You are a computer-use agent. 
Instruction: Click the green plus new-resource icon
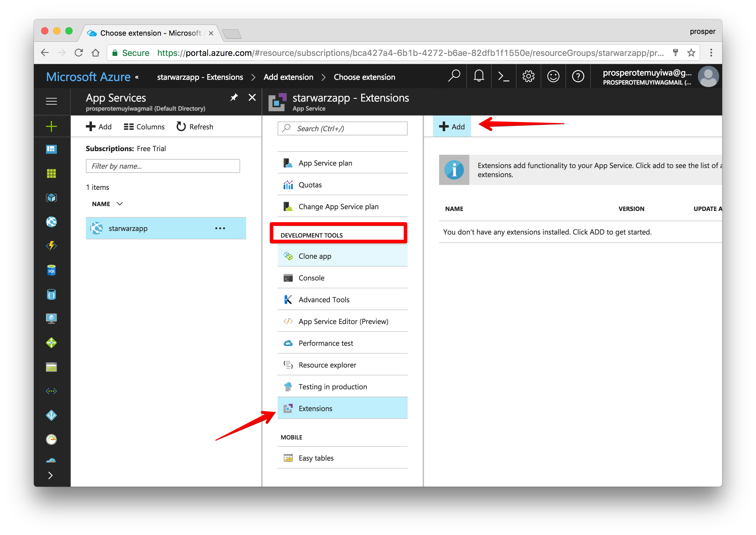[51, 126]
